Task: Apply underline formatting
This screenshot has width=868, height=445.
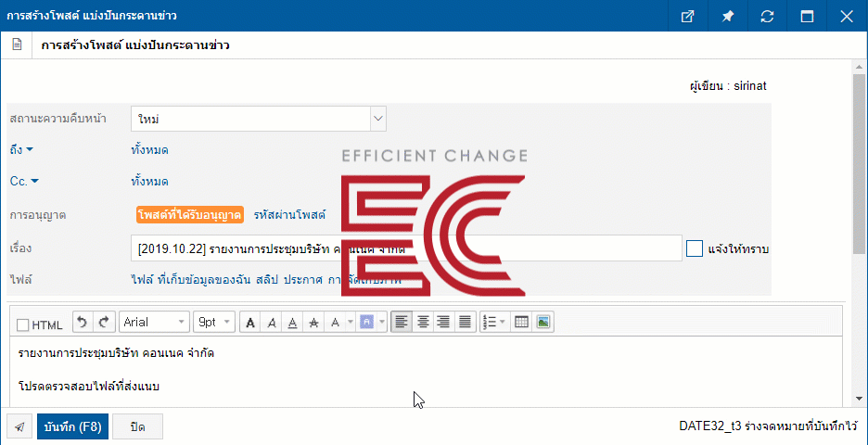Action: tap(292, 323)
